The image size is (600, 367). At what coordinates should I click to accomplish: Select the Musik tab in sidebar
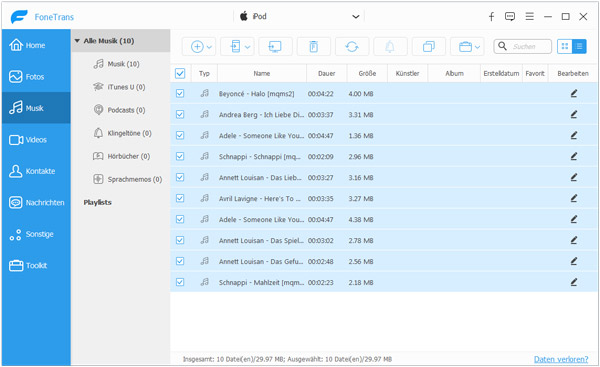(36, 108)
